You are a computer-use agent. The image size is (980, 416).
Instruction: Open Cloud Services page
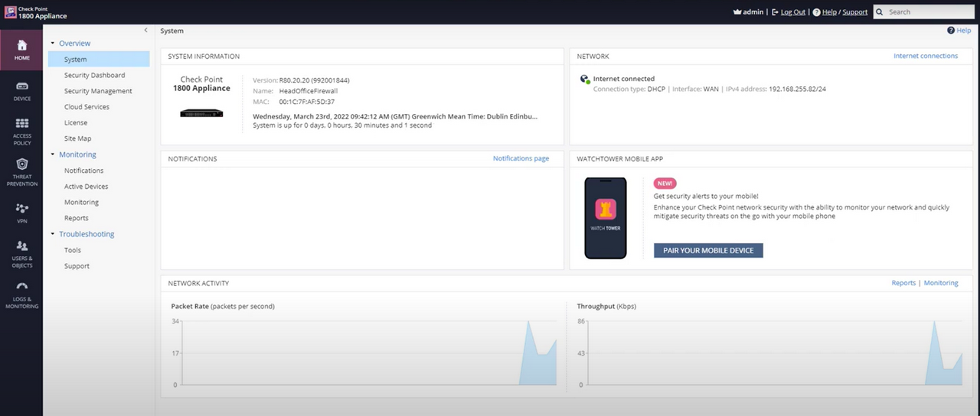click(x=87, y=107)
